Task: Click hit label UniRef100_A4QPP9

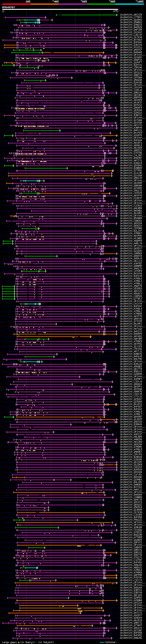Action: (131, 241)
